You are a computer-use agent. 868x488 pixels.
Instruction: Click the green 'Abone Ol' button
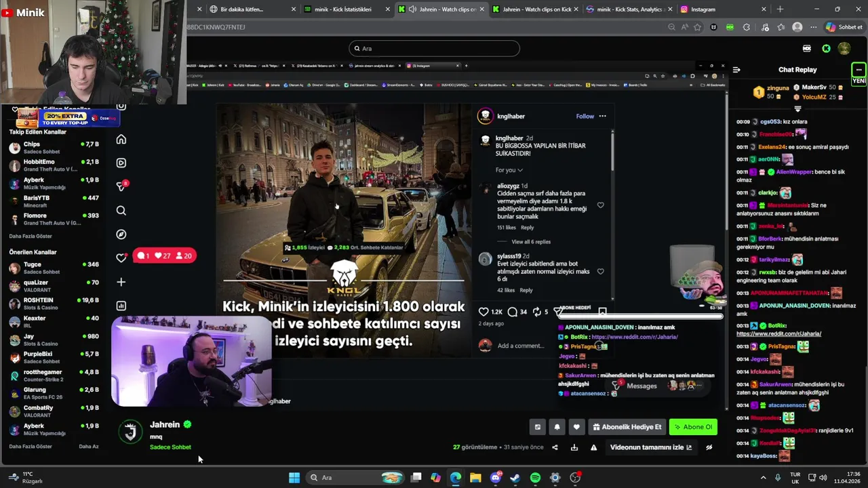693,427
